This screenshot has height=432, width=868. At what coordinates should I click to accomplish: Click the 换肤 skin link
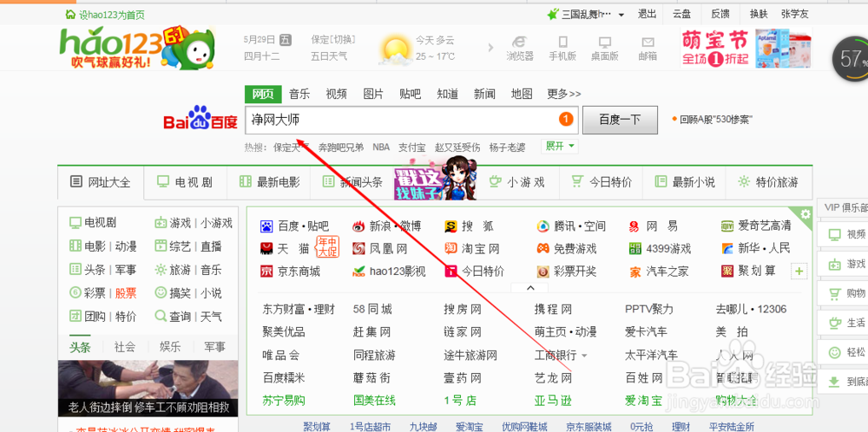pyautogui.click(x=758, y=15)
